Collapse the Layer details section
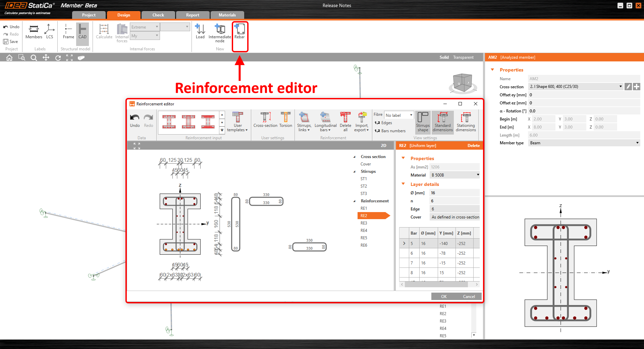 pyautogui.click(x=403, y=184)
